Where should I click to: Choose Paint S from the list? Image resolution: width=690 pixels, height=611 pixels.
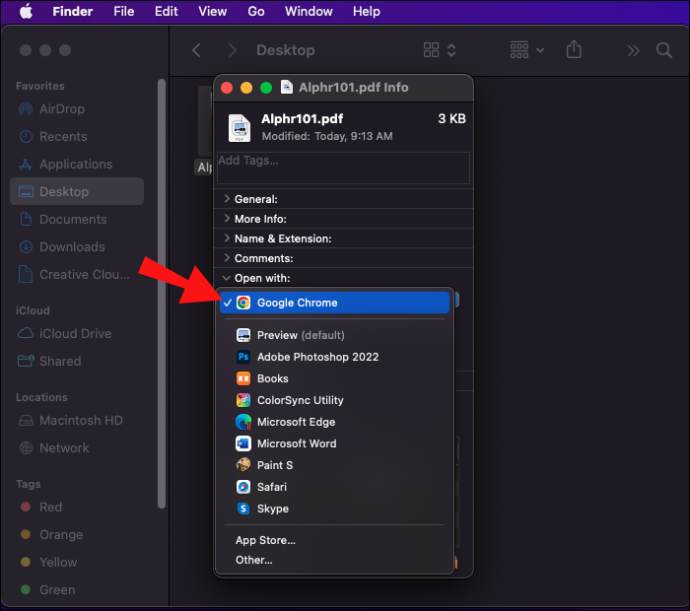tap(334, 465)
